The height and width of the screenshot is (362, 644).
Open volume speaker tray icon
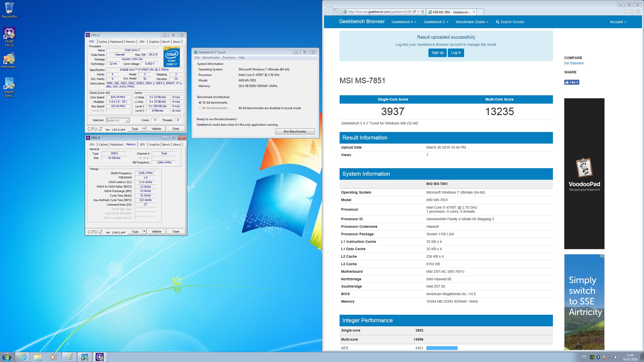pos(616,357)
